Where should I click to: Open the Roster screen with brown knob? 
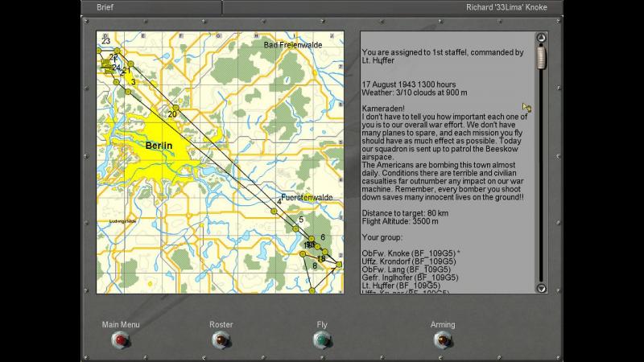[221, 340]
